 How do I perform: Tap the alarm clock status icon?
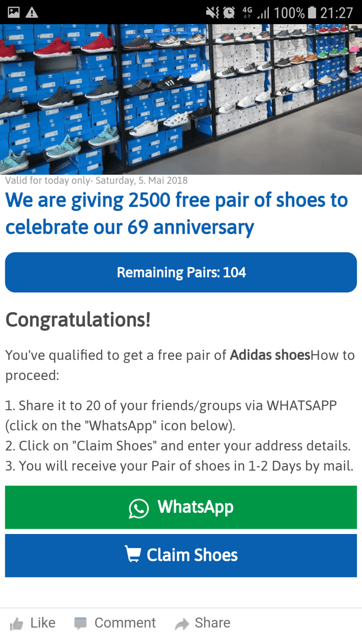pyautogui.click(x=229, y=13)
